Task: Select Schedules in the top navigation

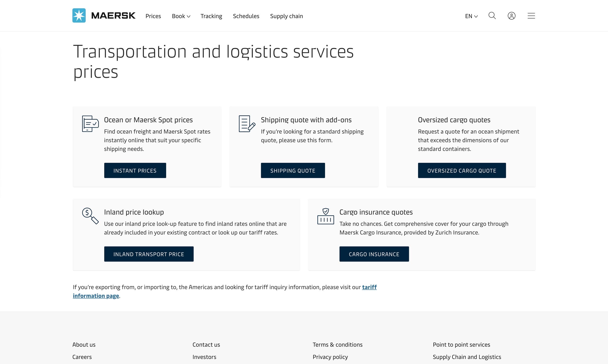Action: coord(246,16)
